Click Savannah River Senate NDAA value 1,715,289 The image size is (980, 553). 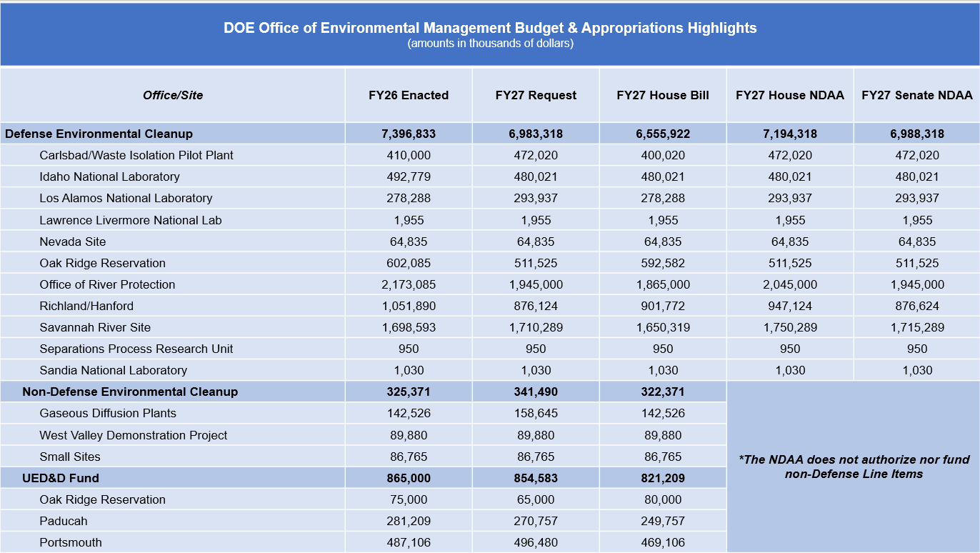tap(917, 327)
